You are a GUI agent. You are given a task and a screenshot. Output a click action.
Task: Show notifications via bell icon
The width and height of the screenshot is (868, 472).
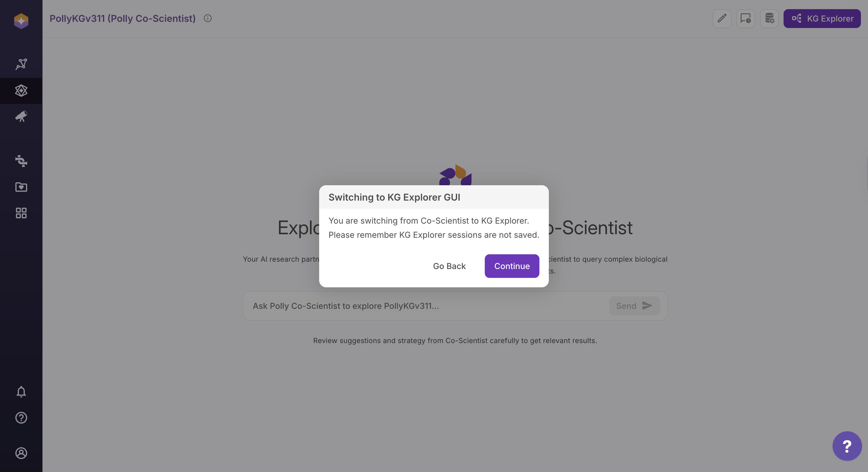click(21, 391)
